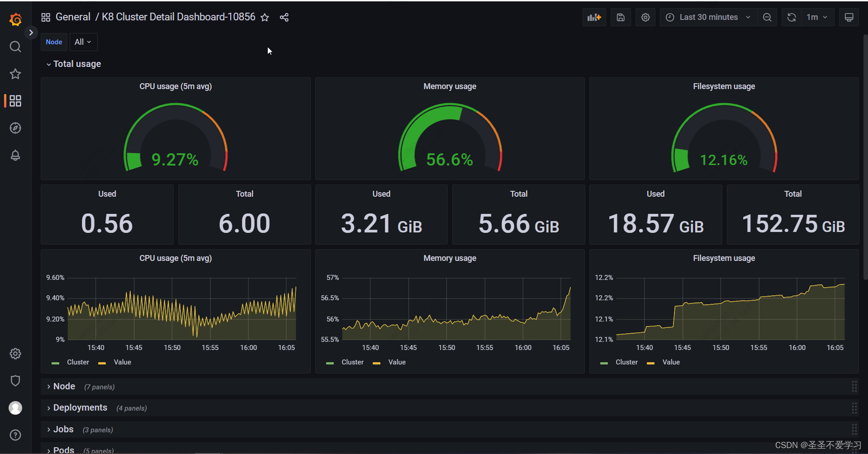The height and width of the screenshot is (454, 868).
Task: Click the CPU Used 0.56 stat panel
Action: [x=107, y=214]
